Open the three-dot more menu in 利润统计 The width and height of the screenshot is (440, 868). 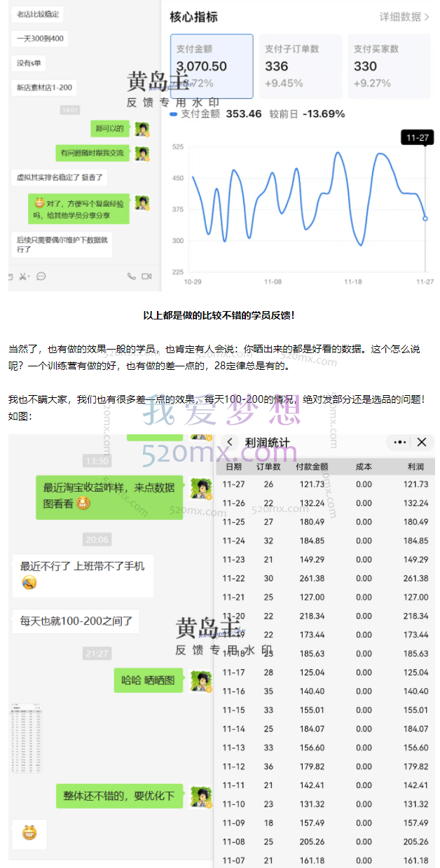pos(400,442)
